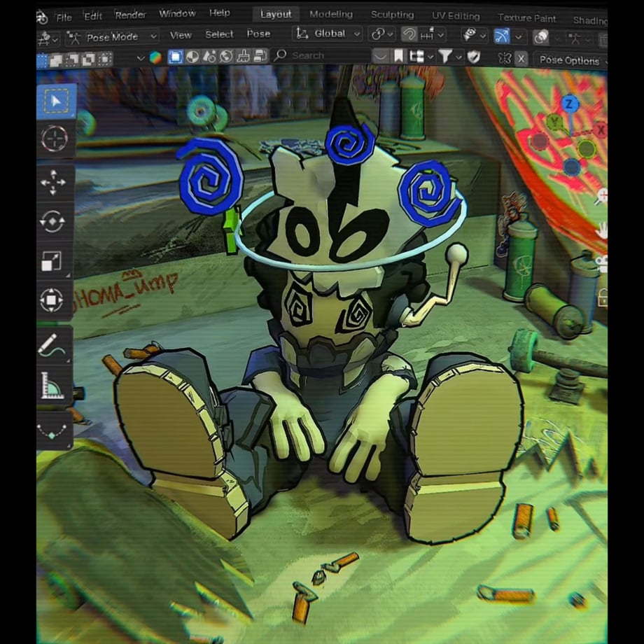This screenshot has height=644, width=644.
Task: Toggle the blue Show Gizmo button
Action: [x=502, y=36]
